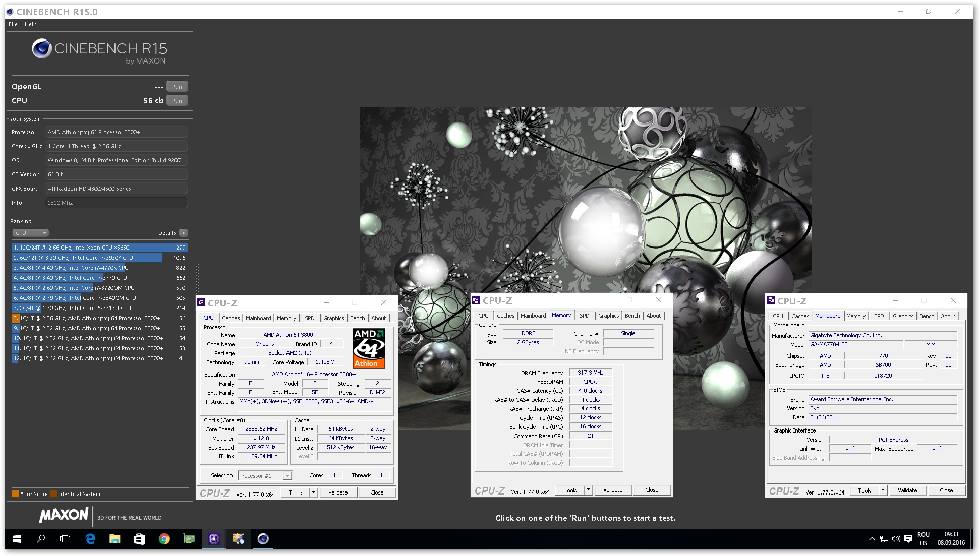Click About tab in Memory CPU-Z window

pos(654,316)
